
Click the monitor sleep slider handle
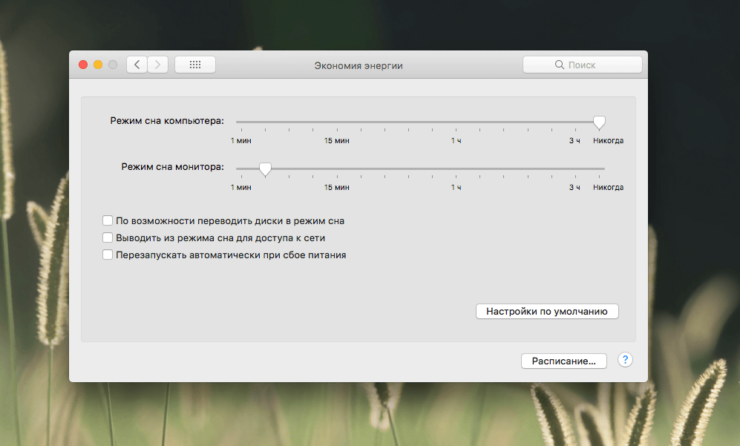click(265, 169)
